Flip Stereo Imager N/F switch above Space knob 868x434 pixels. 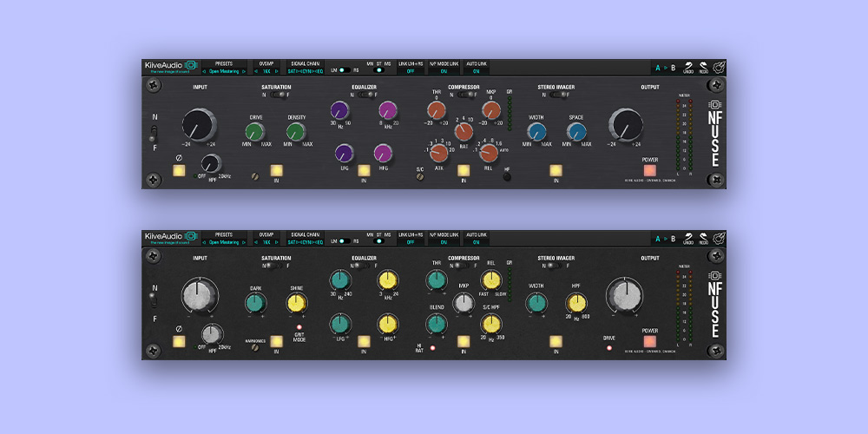(x=558, y=95)
